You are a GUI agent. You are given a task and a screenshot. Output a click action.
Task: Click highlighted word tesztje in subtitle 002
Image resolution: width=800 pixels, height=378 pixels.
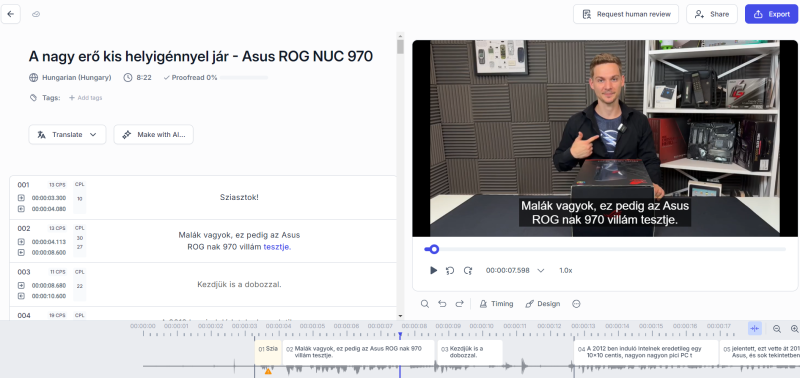277,247
